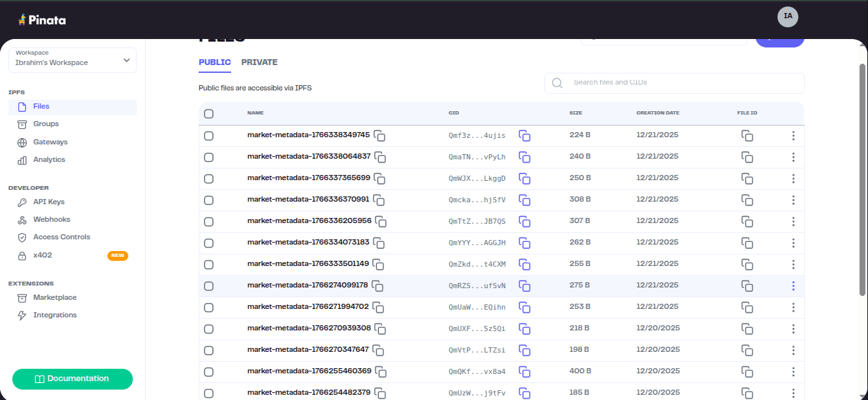Check the box for market-metadata-1766338349745

pos(209,136)
